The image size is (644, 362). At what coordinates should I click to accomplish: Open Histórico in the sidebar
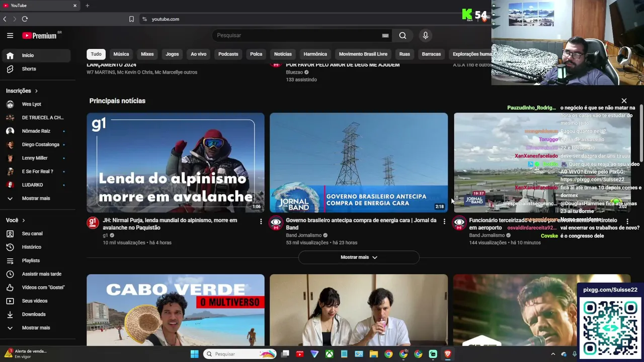point(36,247)
